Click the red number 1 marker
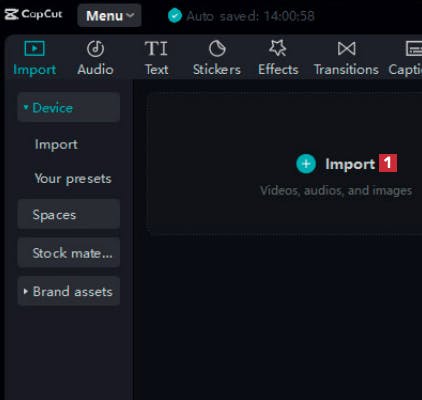This screenshot has width=422, height=400. click(388, 163)
